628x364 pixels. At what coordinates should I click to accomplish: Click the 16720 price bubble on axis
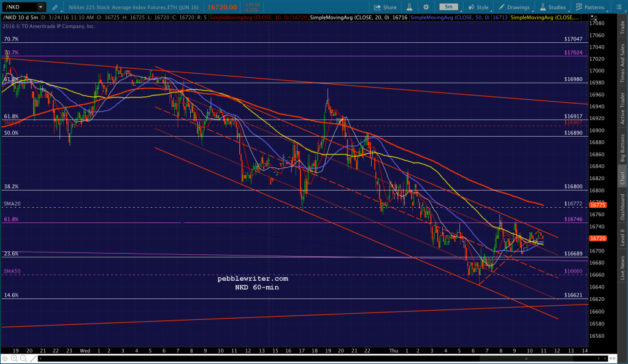597,238
